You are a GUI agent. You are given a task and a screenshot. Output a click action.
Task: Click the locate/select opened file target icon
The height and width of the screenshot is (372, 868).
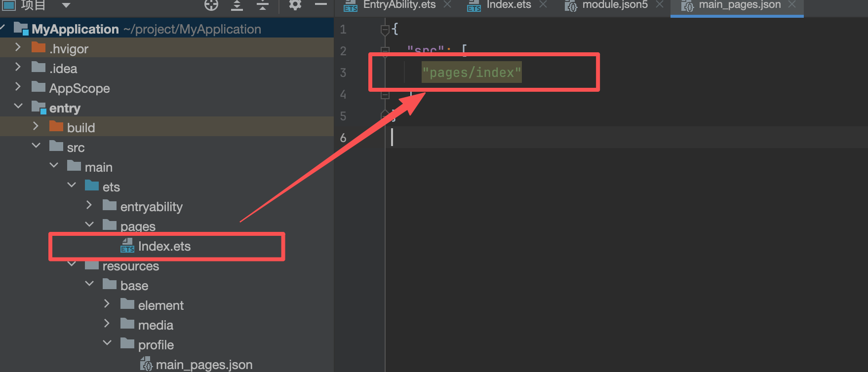(211, 5)
